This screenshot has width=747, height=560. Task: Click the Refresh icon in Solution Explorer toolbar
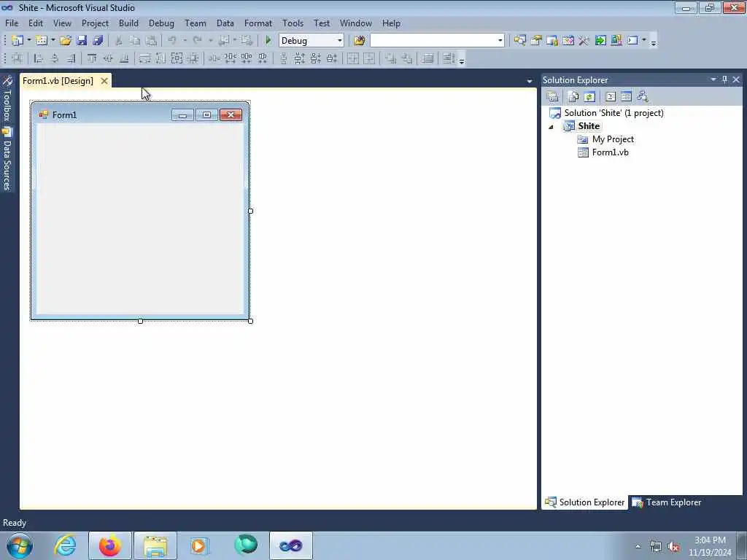click(589, 97)
